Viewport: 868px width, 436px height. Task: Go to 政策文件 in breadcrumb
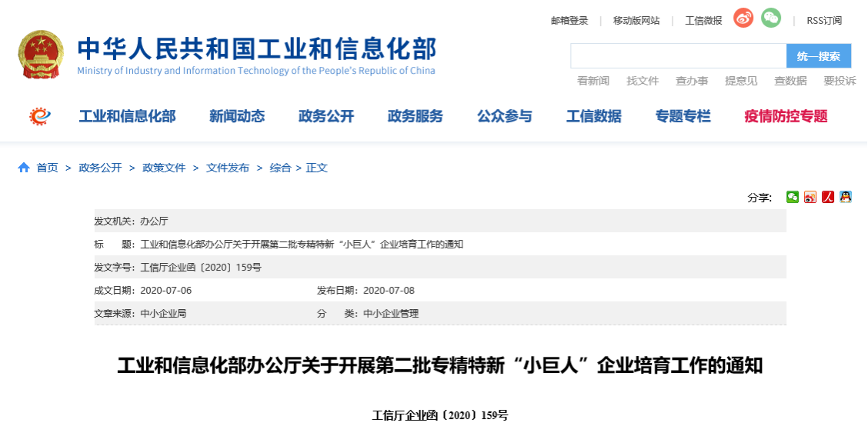pos(164,168)
